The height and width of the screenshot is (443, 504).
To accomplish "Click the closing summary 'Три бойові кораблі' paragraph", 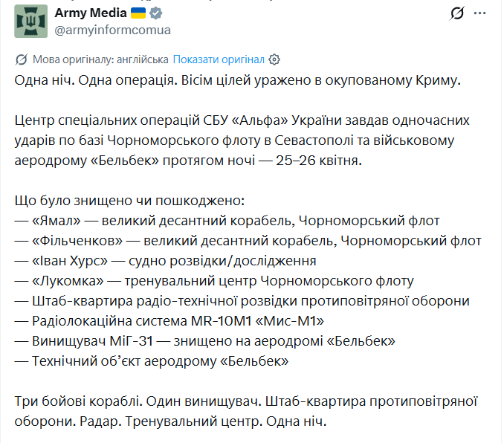I will (x=245, y=411).
